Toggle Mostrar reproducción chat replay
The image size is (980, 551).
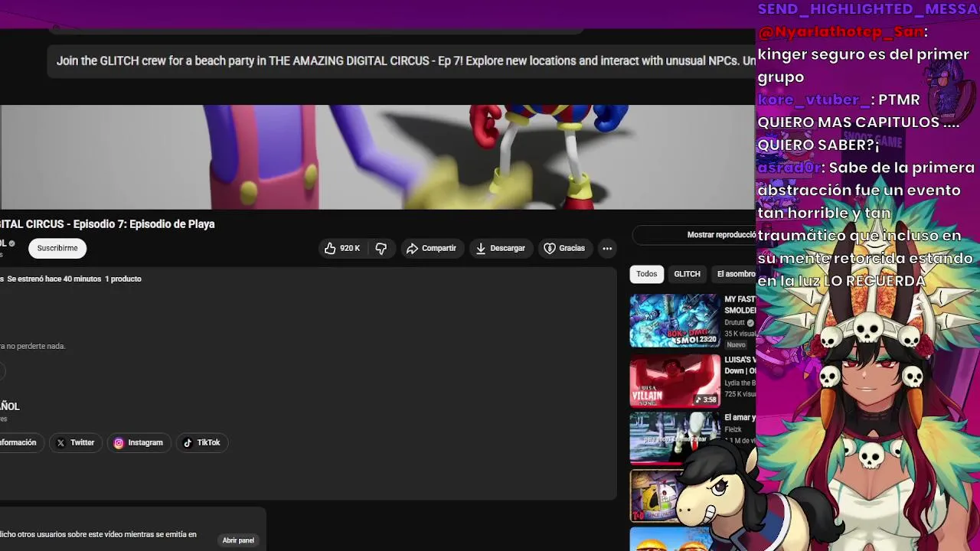point(694,235)
